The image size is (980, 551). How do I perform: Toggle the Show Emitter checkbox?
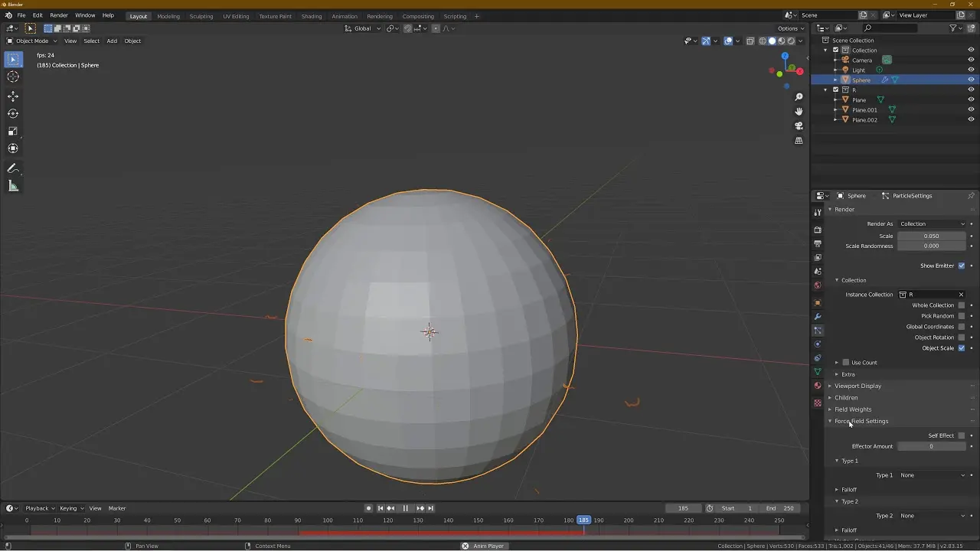point(962,266)
